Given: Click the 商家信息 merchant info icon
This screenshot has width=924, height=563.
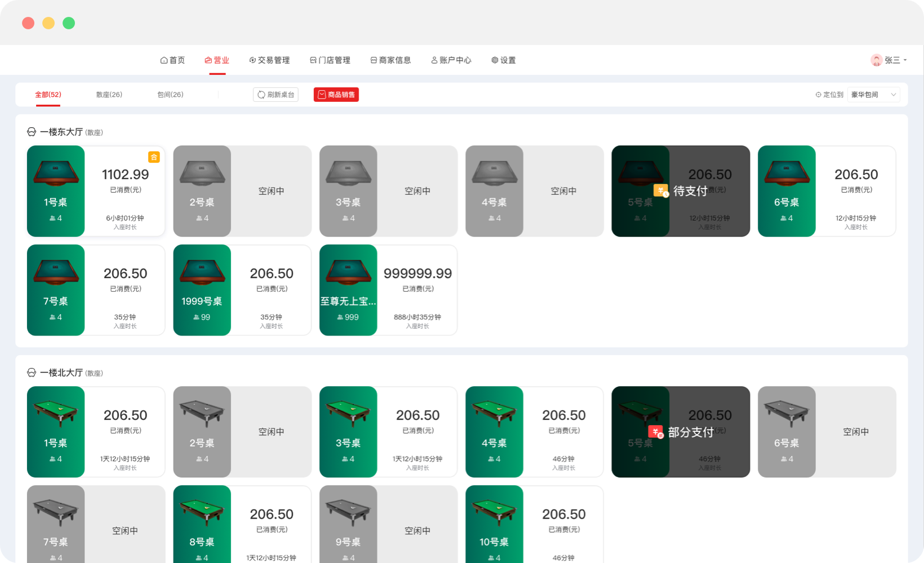Looking at the screenshot, I should 373,60.
